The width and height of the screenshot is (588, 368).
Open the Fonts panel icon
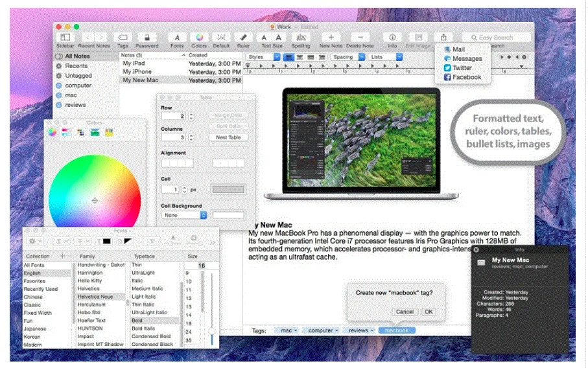pos(177,37)
